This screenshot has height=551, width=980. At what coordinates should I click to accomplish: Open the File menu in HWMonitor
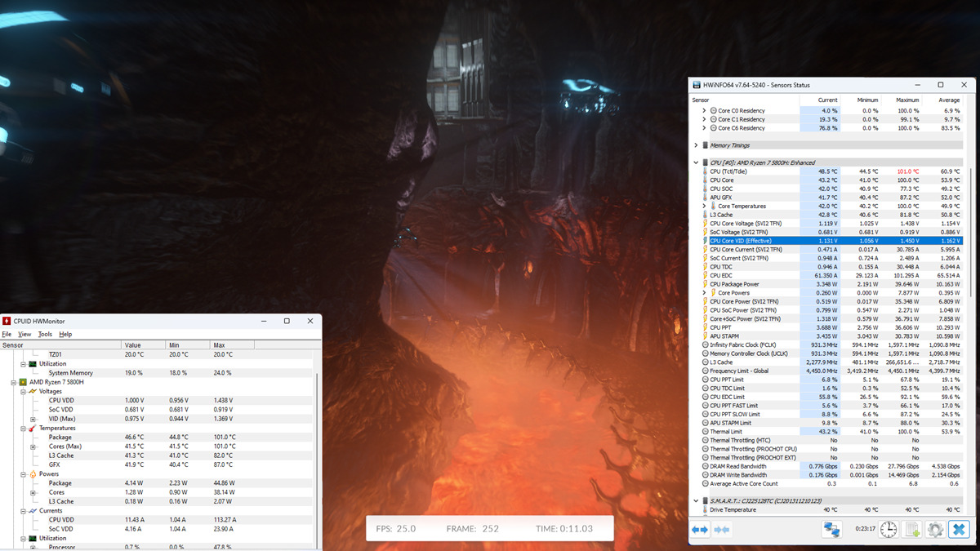point(7,334)
